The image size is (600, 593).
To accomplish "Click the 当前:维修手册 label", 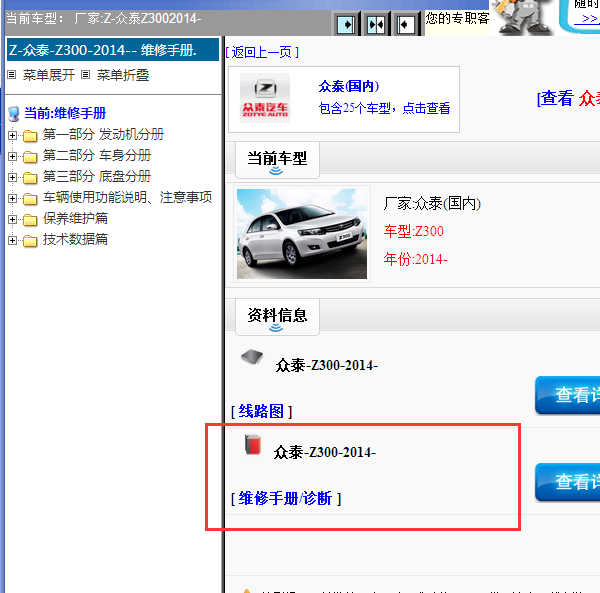I will click(x=65, y=114).
